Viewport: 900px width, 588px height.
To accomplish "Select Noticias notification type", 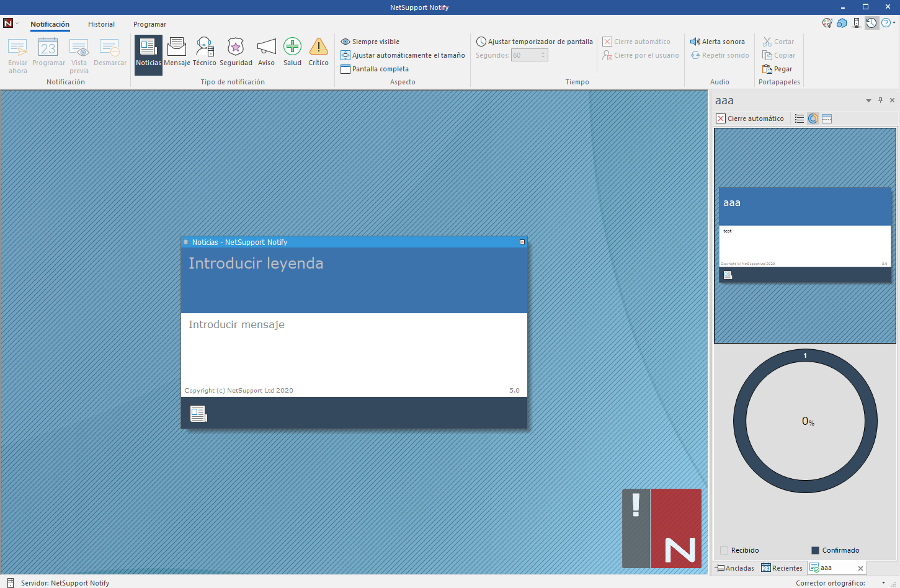I will (x=148, y=55).
